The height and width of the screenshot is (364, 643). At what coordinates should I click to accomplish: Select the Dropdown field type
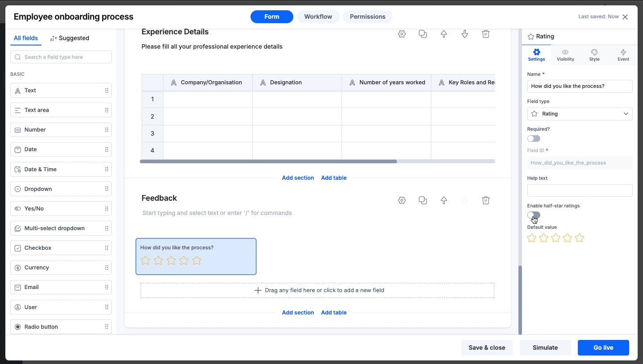61,189
